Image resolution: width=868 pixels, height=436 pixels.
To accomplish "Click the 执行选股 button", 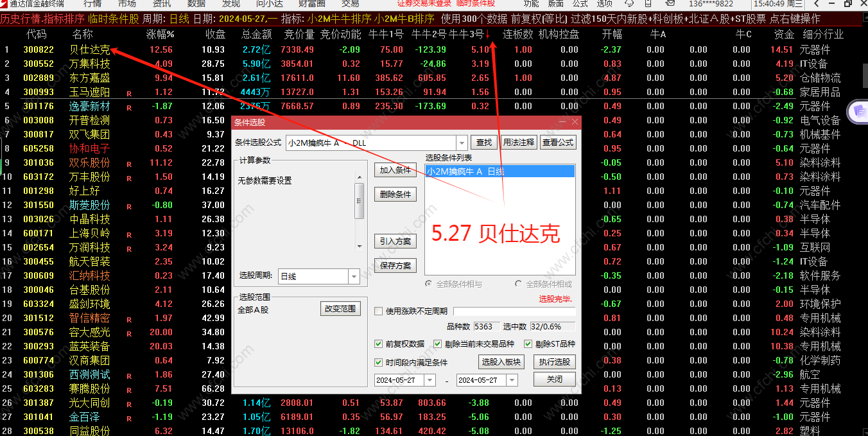I will point(554,362).
